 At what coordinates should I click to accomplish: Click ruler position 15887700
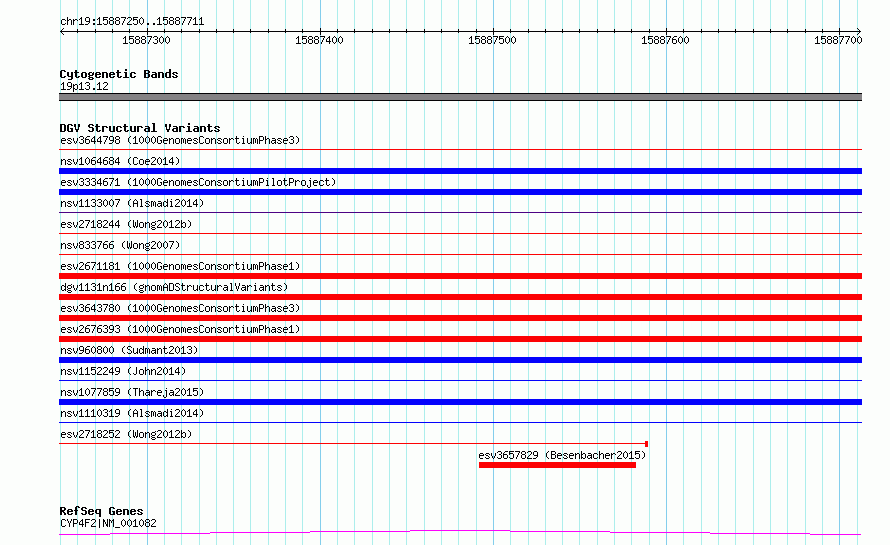pos(838,40)
